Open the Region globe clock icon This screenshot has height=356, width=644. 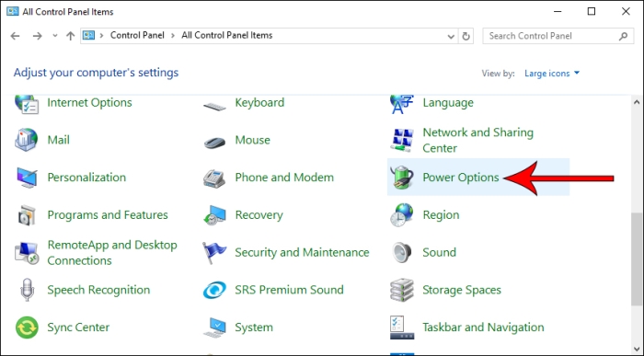(402, 214)
